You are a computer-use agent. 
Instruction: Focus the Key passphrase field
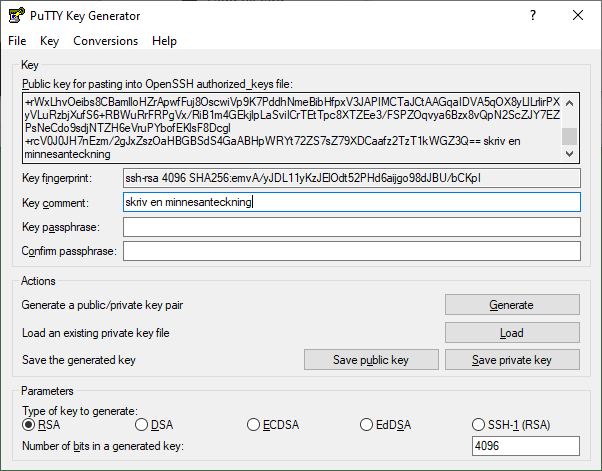352,227
